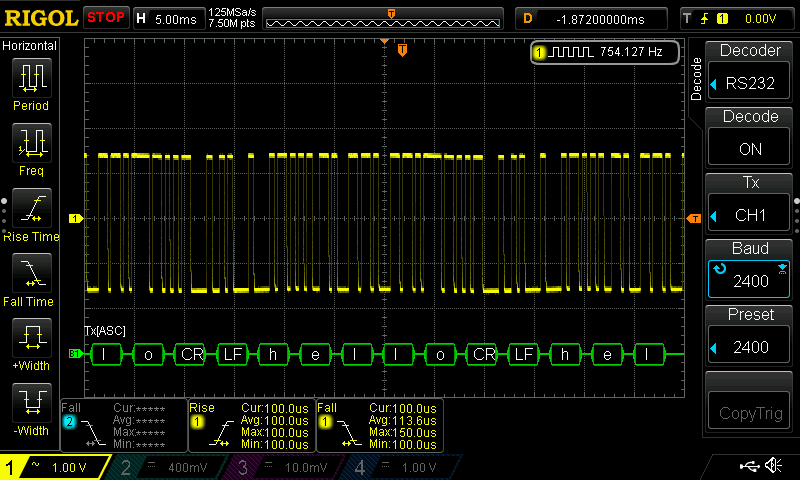The width and height of the screenshot is (800, 480).
Task: Click the blue arrow beside Preset 2400
Action: [714, 347]
